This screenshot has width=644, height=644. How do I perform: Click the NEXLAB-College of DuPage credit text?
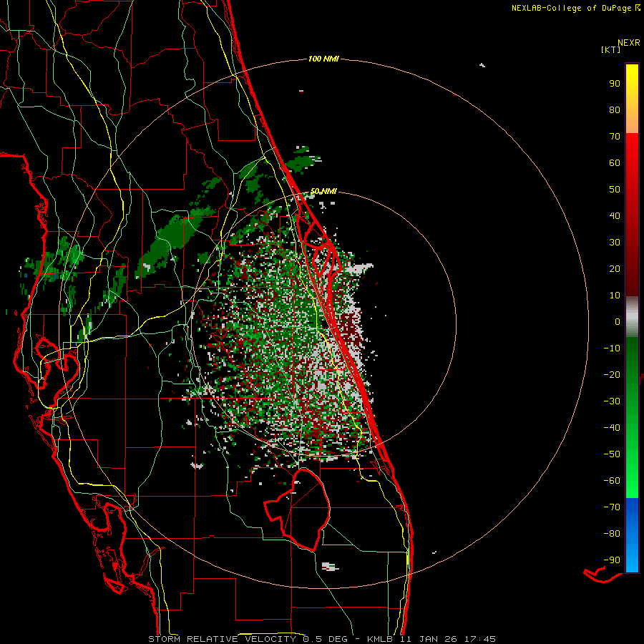572,8
